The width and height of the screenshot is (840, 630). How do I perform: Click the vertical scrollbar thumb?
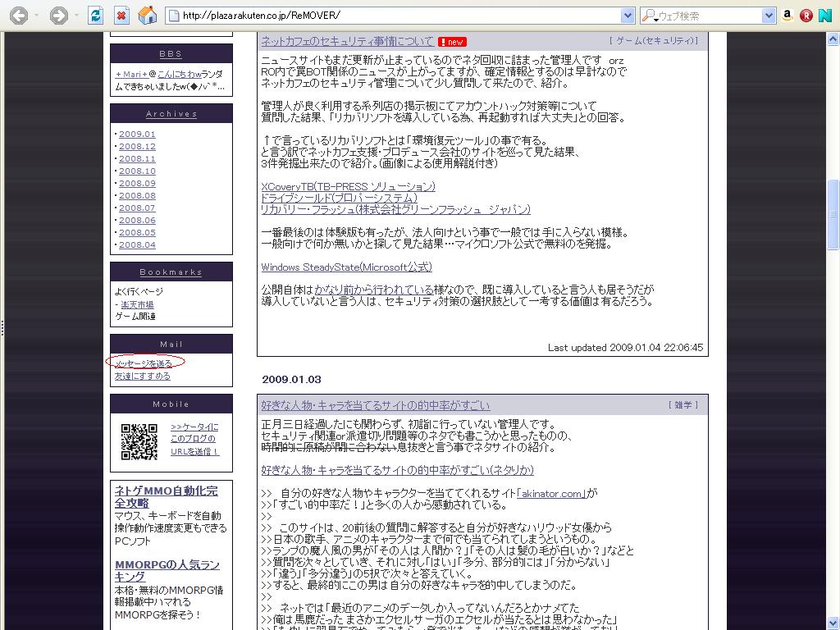coord(833,213)
